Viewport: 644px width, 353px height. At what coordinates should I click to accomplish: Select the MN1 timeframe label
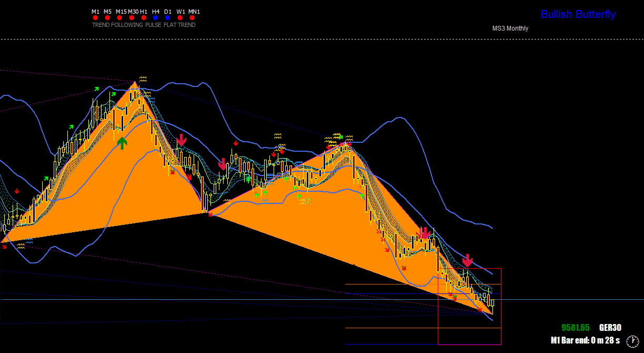coord(194,12)
